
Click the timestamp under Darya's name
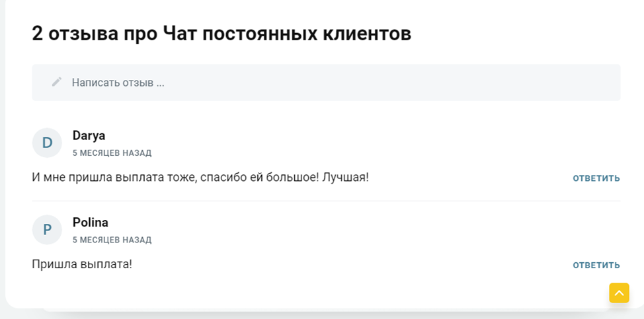point(112,153)
